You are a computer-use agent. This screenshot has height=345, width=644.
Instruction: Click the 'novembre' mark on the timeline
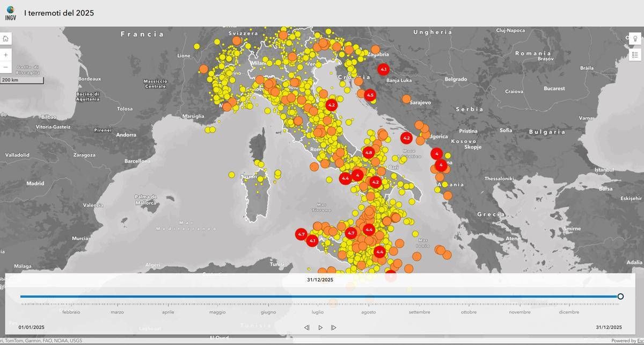(519, 312)
